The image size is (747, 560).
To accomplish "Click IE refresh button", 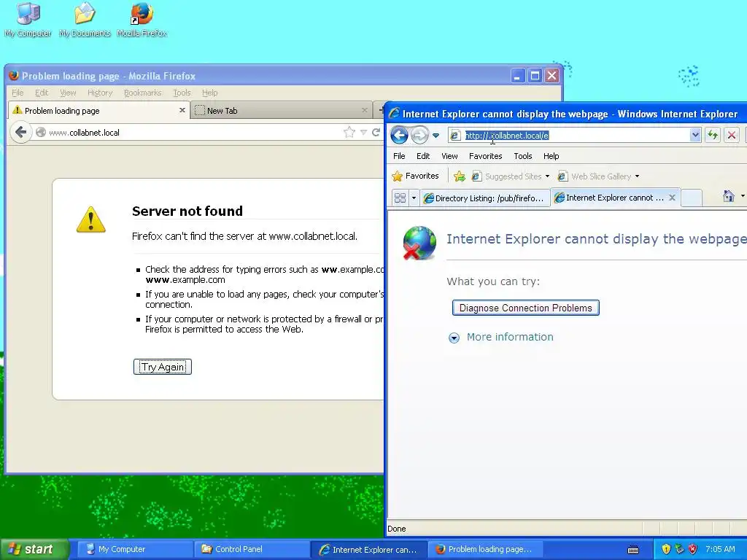I will coord(713,135).
